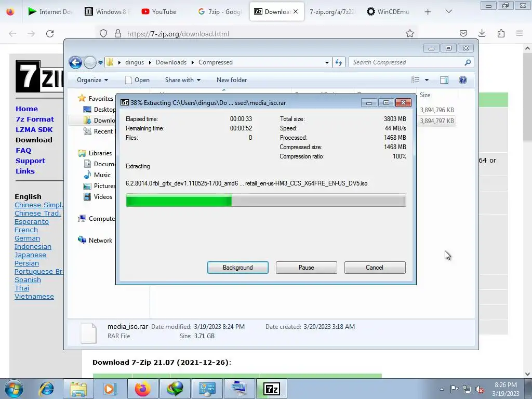Close the 7-Zip Download tab
Screen dimensions: 532x399
(x=296, y=11)
